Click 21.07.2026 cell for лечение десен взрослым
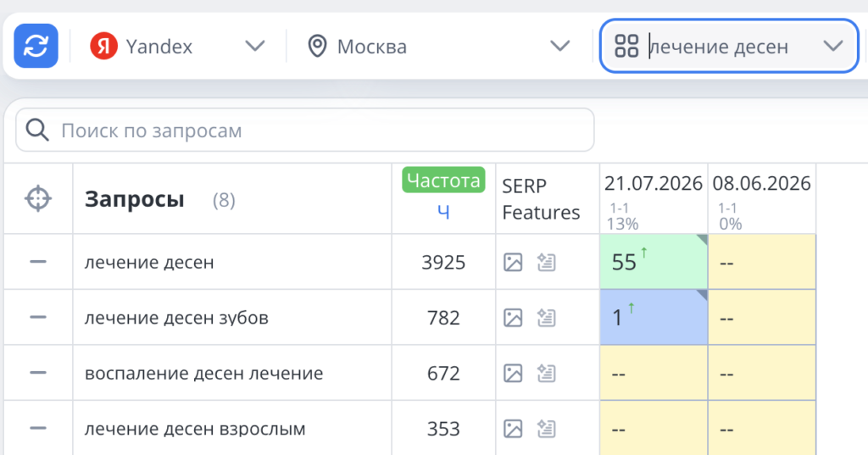Screen dimensions: 868x455 pyautogui.click(x=654, y=428)
